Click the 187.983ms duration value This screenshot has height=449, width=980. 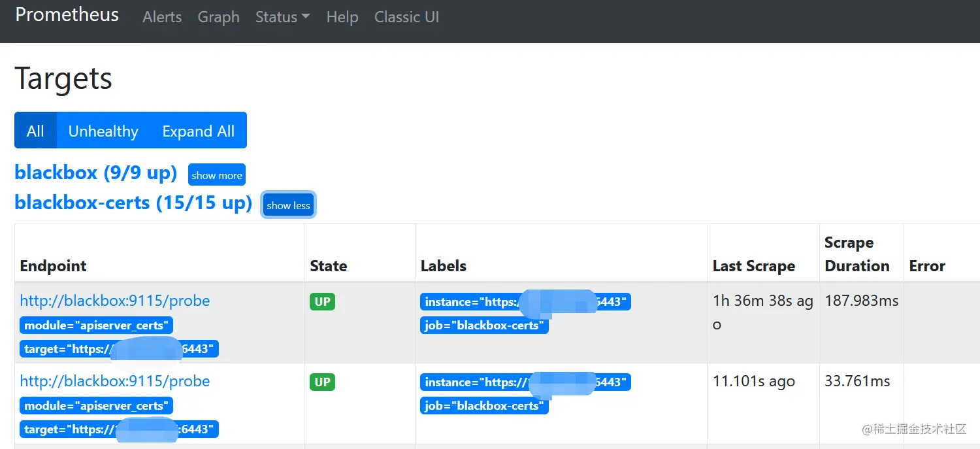click(862, 301)
